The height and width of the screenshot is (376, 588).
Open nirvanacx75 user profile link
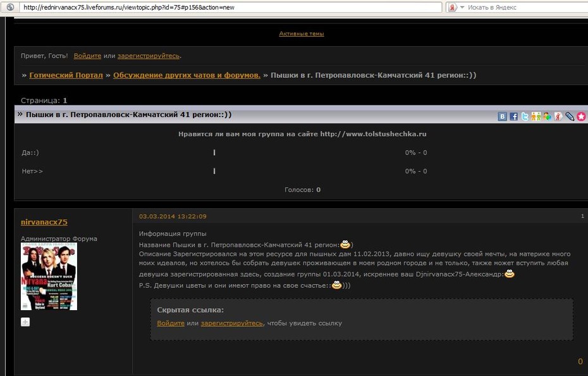click(44, 222)
